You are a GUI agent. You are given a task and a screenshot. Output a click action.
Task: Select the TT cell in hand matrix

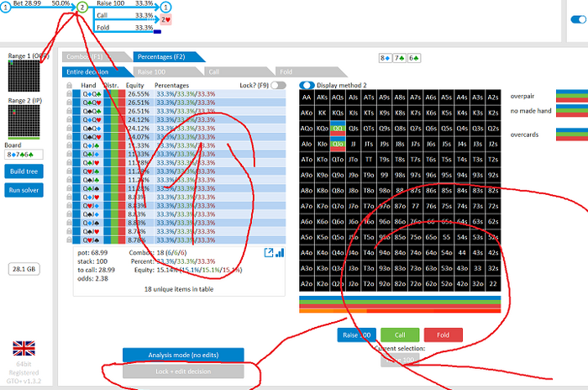369,160
